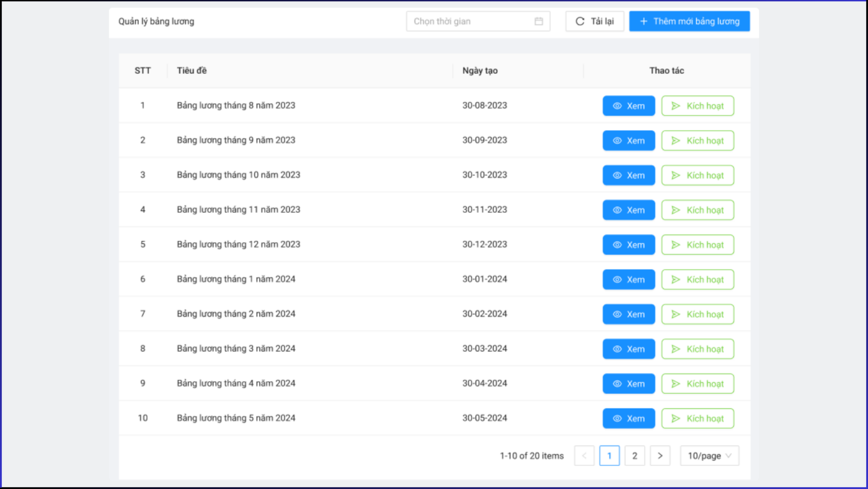Go to pagination page 2
The height and width of the screenshot is (489, 868).
(635, 455)
